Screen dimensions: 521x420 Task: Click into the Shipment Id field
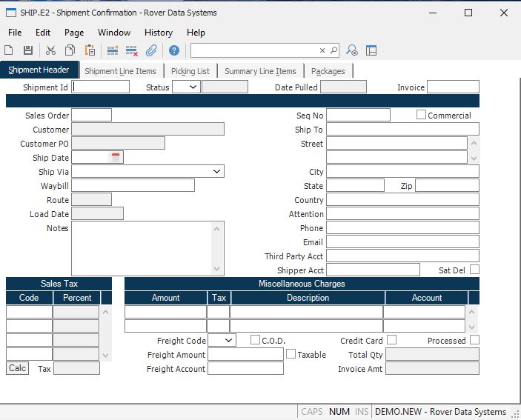pyautogui.click(x=100, y=87)
